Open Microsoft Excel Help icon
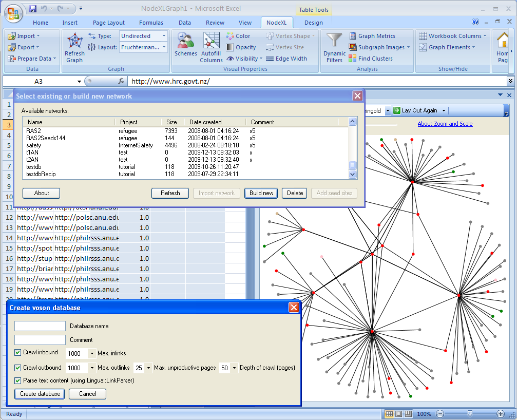517x420 pixels. [475, 22]
